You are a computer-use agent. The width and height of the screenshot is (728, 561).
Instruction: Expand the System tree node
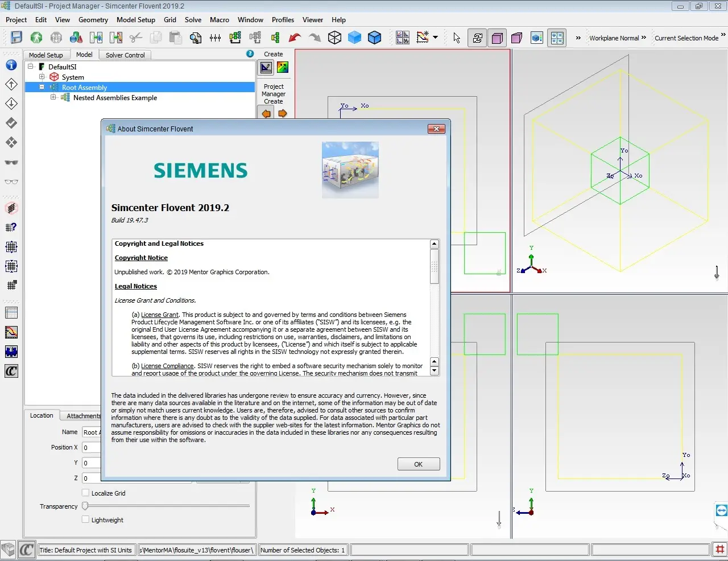click(x=42, y=77)
